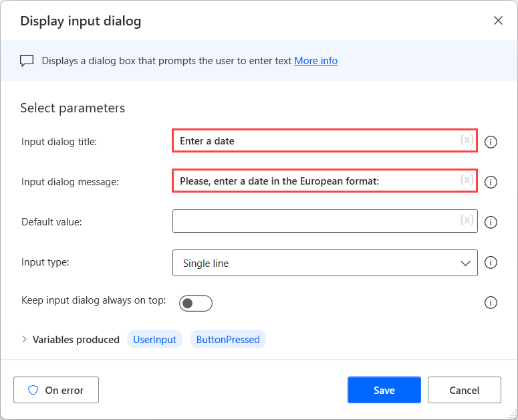
Task: Insert variable in Default value field
Action: click(x=467, y=221)
